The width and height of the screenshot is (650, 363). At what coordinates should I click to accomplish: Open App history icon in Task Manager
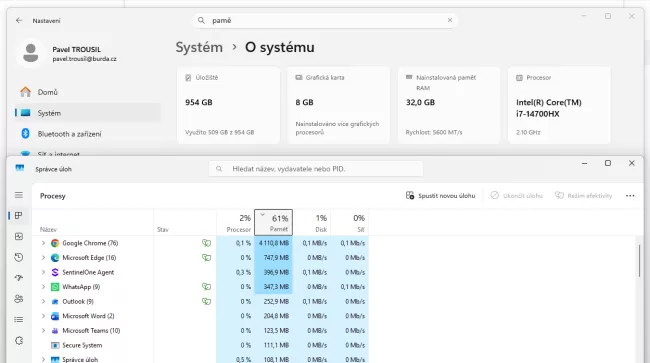[19, 257]
